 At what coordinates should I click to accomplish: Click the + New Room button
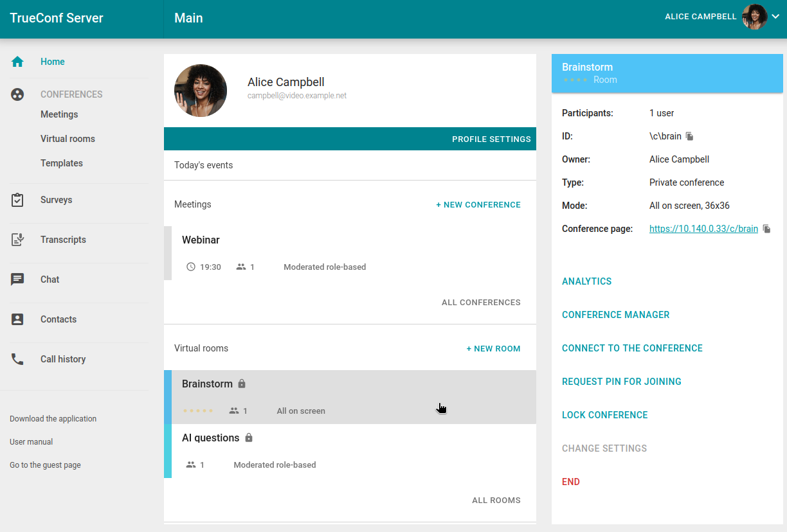tap(493, 349)
